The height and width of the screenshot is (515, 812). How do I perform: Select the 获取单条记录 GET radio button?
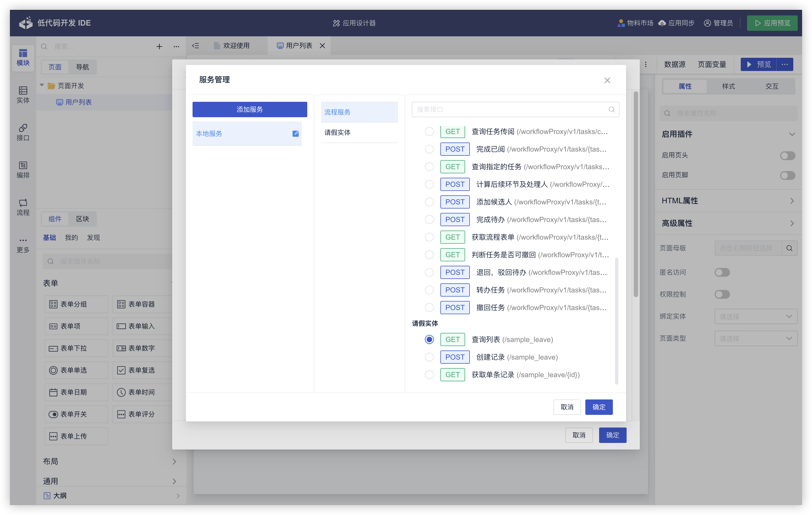click(x=429, y=375)
